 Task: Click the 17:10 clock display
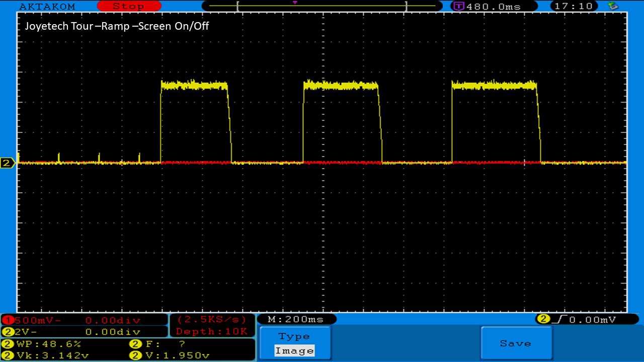575,7
